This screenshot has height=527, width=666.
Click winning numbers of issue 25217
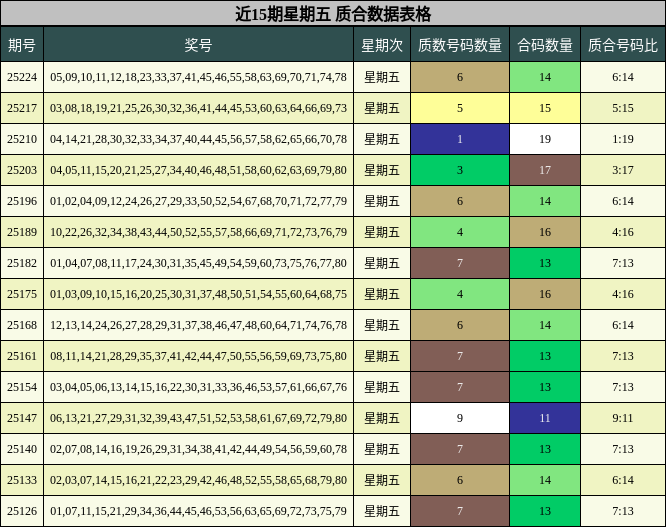point(198,108)
